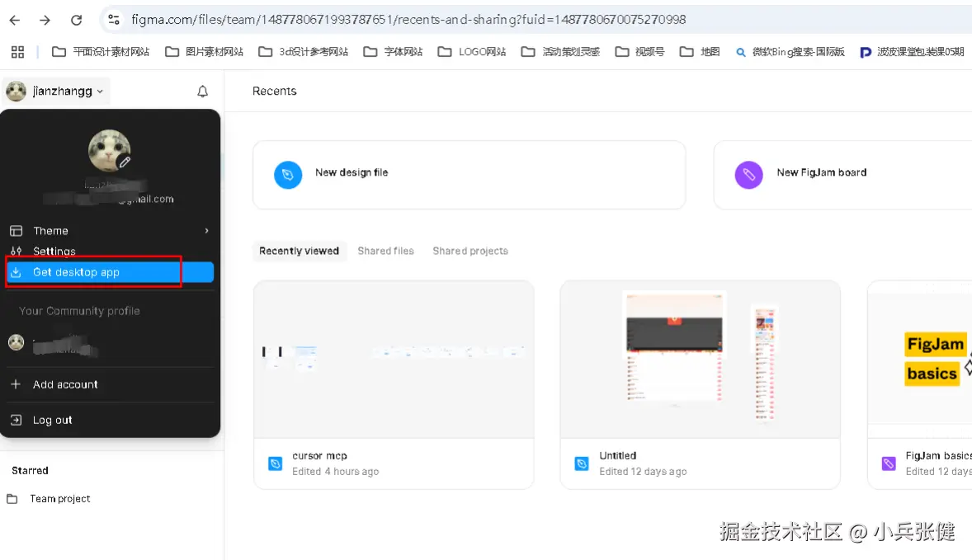This screenshot has width=972, height=560.
Task: Open notifications bell icon
Action: (203, 92)
